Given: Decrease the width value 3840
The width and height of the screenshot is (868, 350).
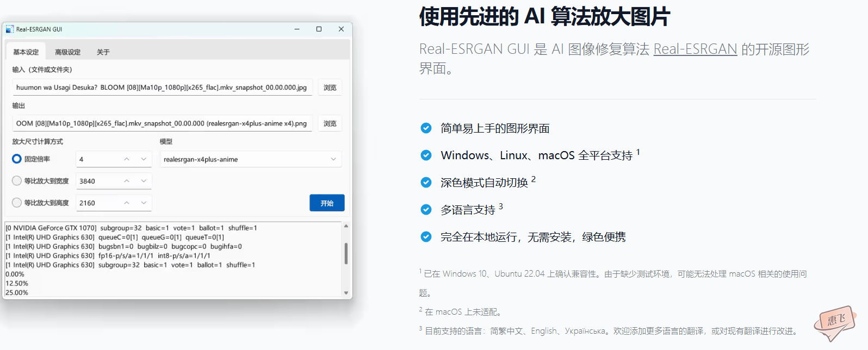Looking at the screenshot, I should pos(144,181).
